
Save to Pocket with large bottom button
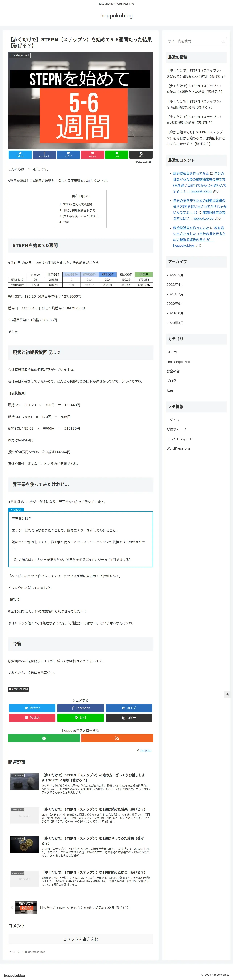[32, 718]
